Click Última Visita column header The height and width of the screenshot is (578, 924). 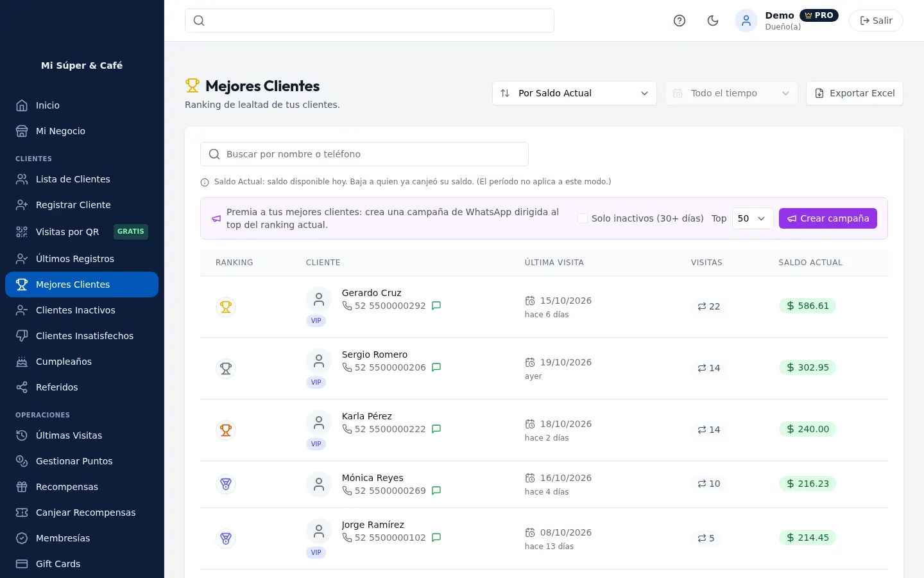(x=554, y=263)
